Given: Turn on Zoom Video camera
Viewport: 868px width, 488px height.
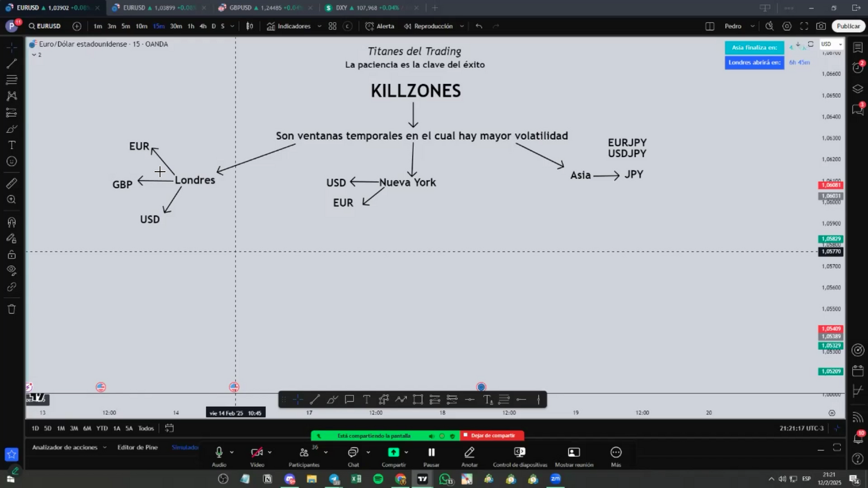Looking at the screenshot, I should tap(256, 453).
